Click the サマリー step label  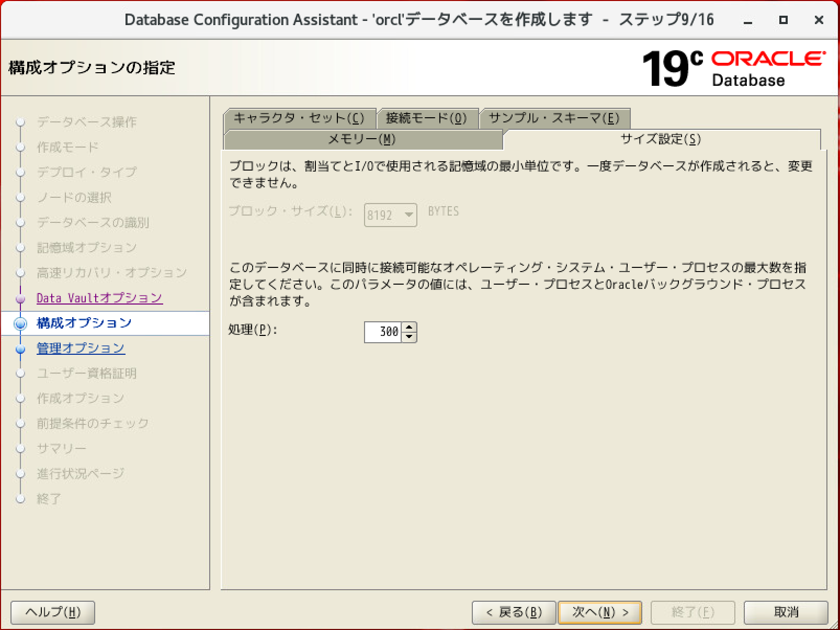click(x=61, y=448)
